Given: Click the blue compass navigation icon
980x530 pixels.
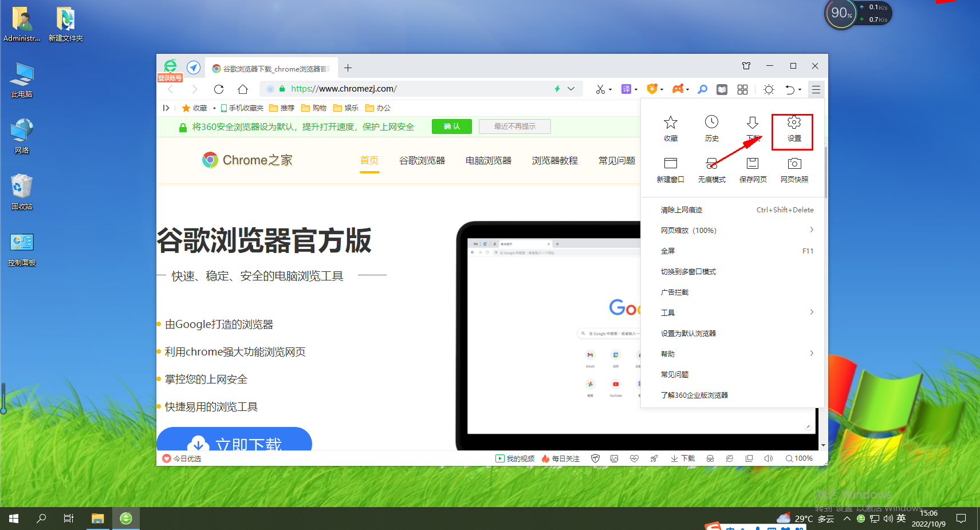Looking at the screenshot, I should click(x=194, y=68).
